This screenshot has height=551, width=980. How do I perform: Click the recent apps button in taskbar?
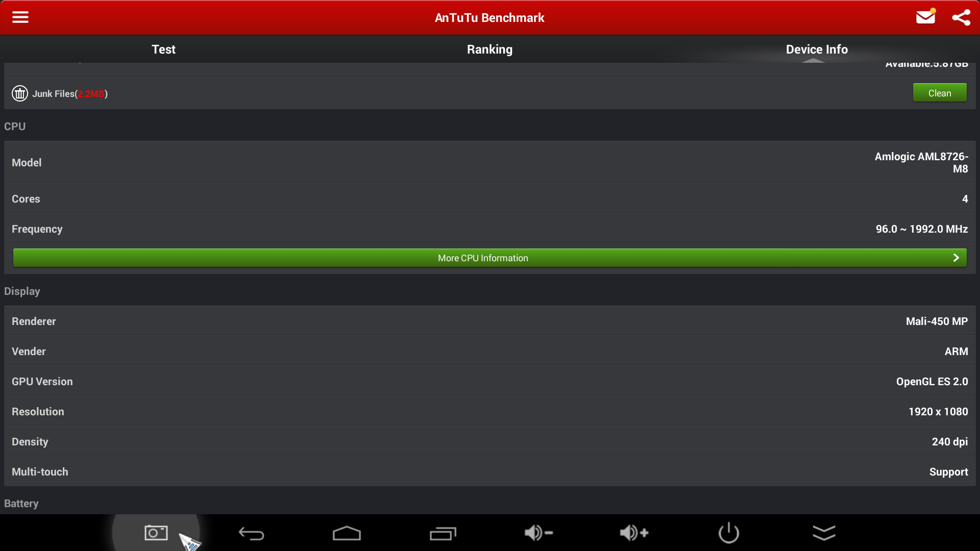[x=442, y=532]
